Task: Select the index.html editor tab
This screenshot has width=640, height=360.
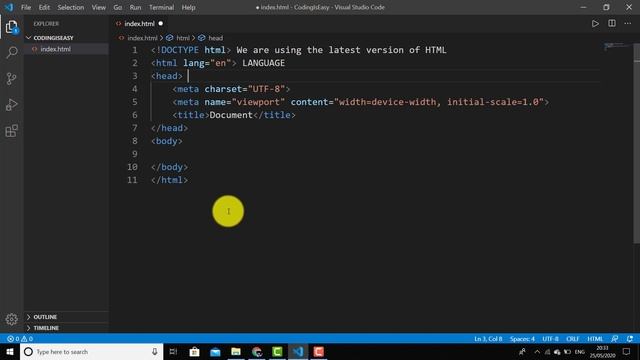Action: point(139,24)
